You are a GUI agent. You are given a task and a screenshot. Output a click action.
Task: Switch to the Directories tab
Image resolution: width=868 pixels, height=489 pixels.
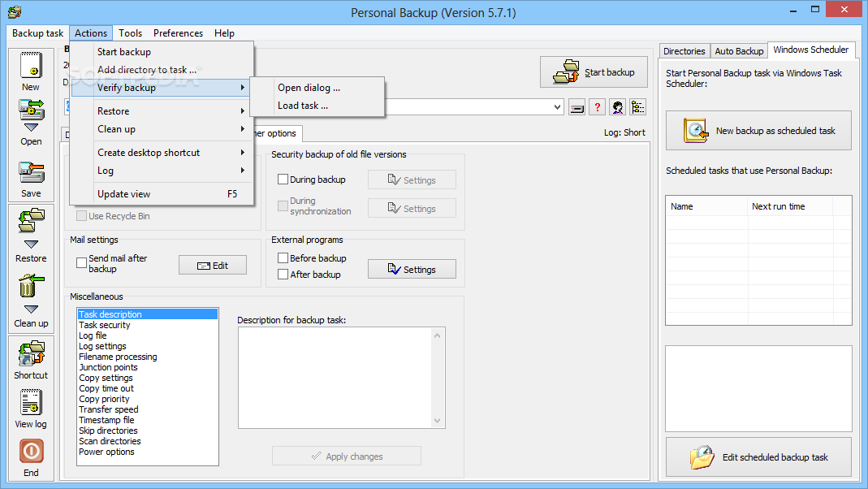coord(684,51)
